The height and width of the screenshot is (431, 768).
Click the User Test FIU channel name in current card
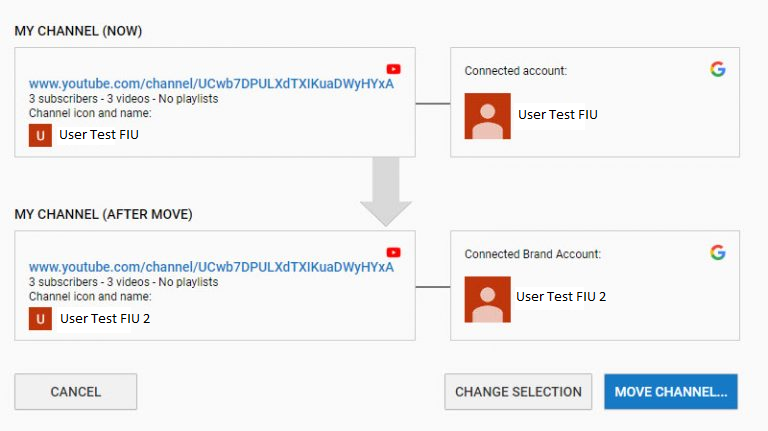[x=99, y=135]
